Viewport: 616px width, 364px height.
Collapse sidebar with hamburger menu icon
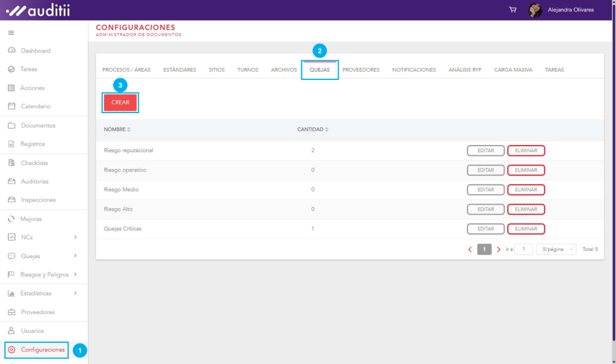point(11,32)
